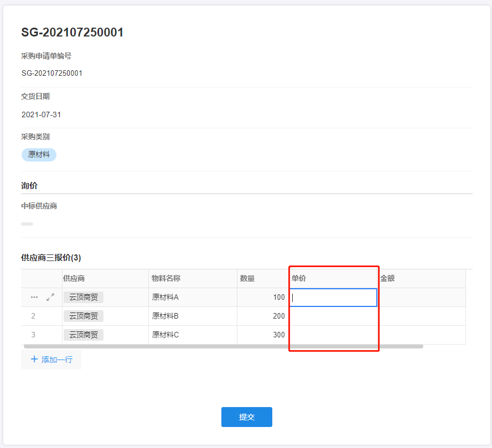Click the 单价 cell in row 2
This screenshot has width=492, height=448.
point(333,316)
